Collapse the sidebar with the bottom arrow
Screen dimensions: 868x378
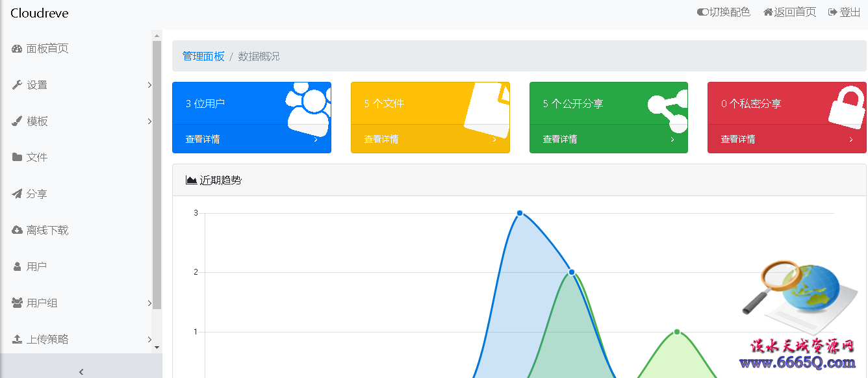(x=81, y=372)
